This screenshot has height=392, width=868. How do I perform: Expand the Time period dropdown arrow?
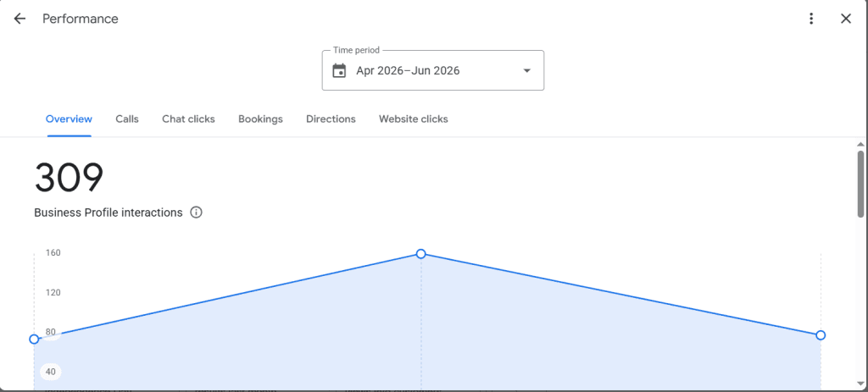(527, 71)
